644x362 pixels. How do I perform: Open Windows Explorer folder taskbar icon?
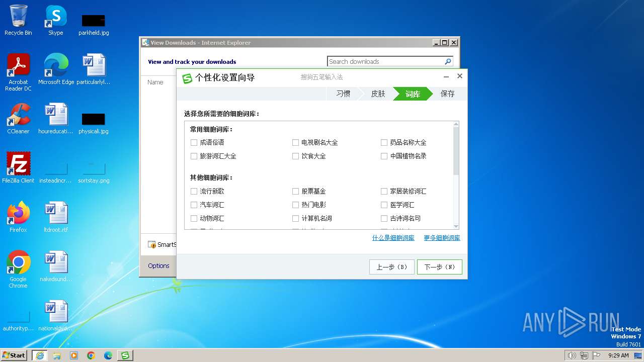[57, 355]
